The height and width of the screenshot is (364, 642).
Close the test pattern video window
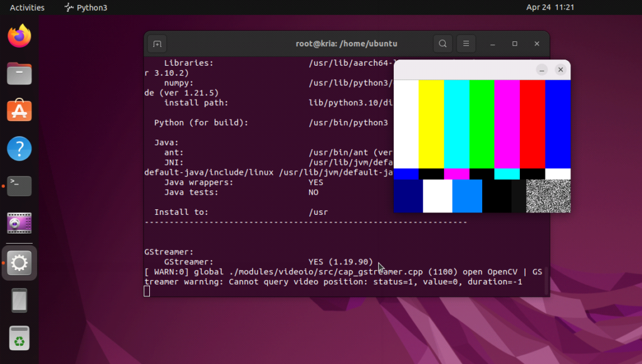[x=560, y=70]
